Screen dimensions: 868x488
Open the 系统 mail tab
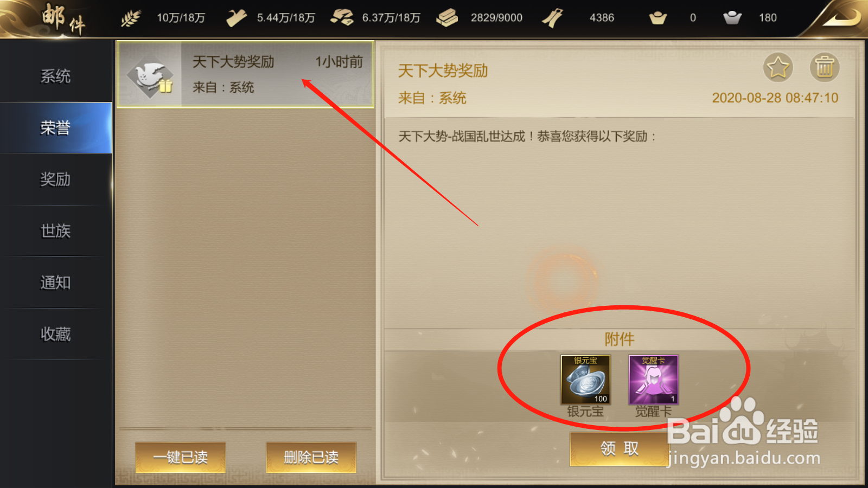pyautogui.click(x=56, y=76)
